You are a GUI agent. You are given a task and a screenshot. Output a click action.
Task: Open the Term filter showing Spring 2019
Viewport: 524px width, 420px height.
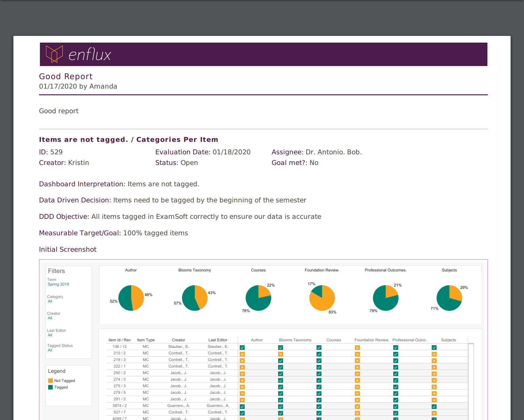click(x=58, y=284)
